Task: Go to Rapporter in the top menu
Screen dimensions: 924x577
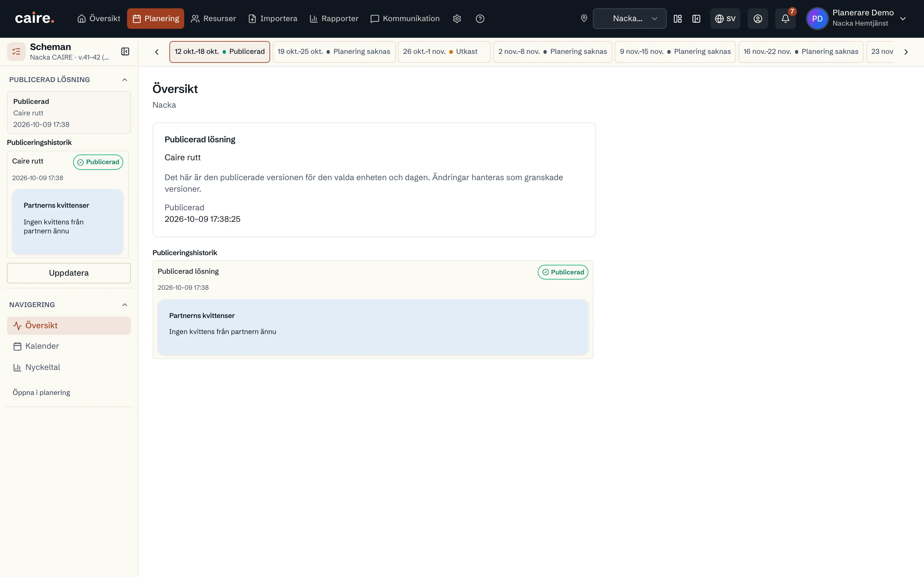Action: click(334, 19)
